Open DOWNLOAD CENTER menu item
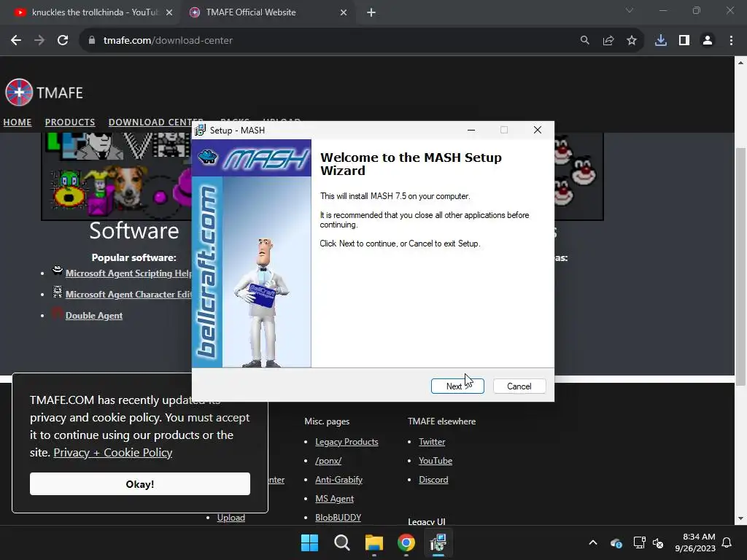The image size is (747, 560). coord(150,122)
